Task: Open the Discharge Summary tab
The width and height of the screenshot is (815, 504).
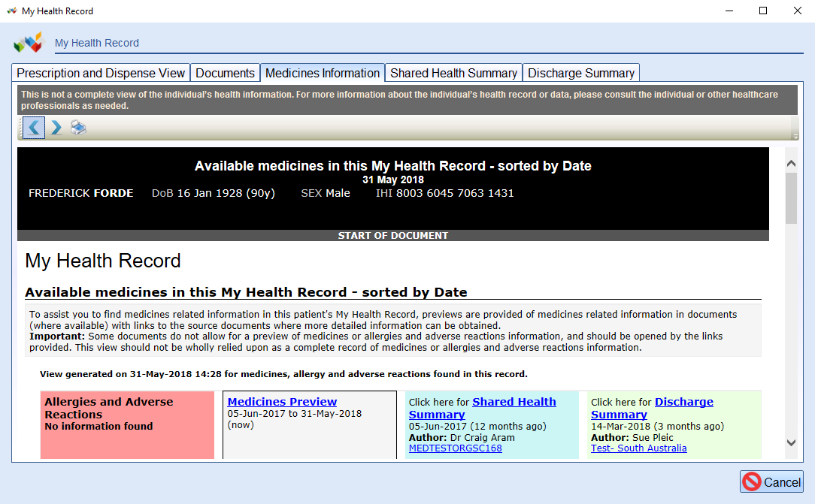Action: coord(580,73)
